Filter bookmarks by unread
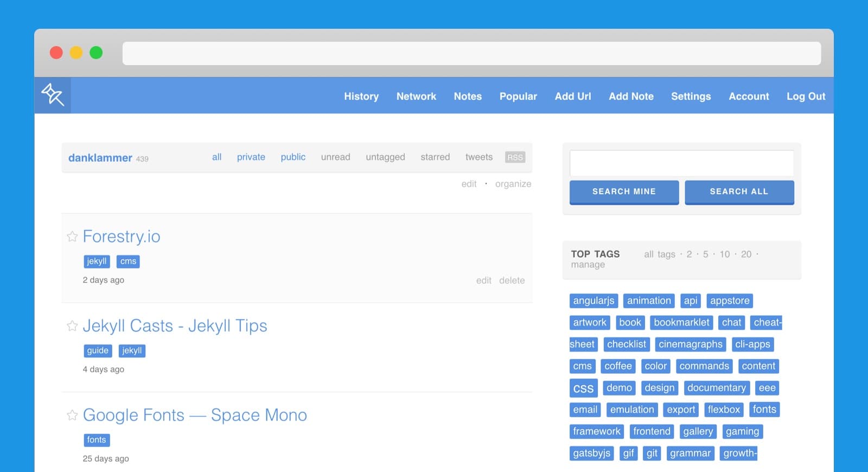Image resolution: width=868 pixels, height=472 pixels. click(x=335, y=157)
